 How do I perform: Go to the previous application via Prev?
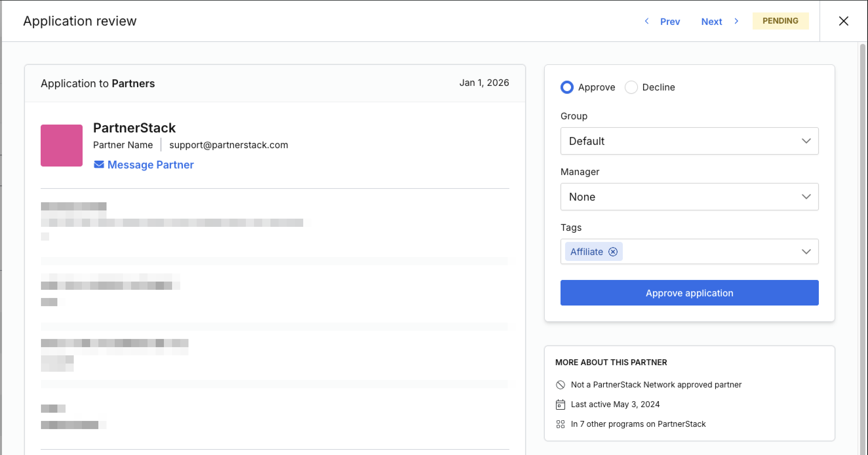pos(670,22)
